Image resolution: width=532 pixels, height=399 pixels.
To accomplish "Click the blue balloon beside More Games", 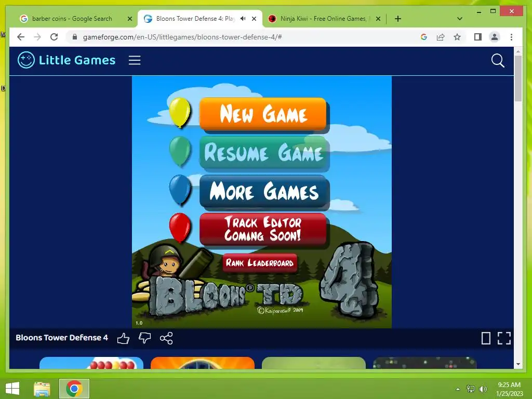I will click(x=179, y=190).
